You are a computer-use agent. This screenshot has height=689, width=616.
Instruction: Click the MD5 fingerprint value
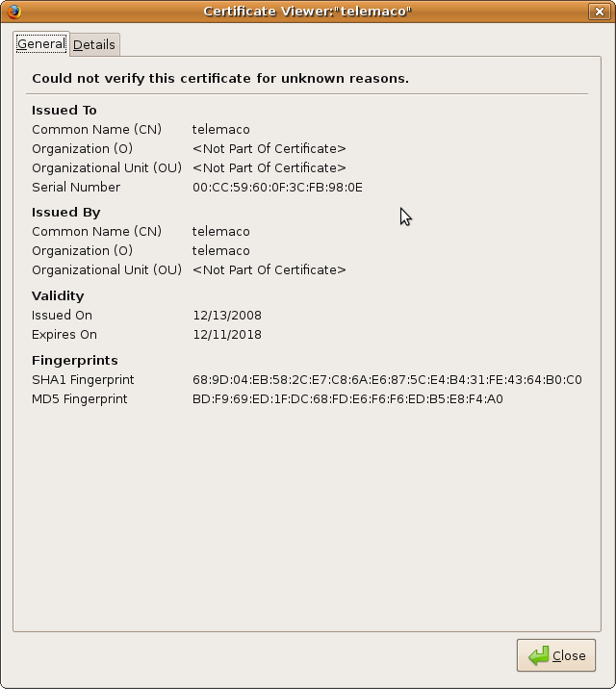(347, 399)
